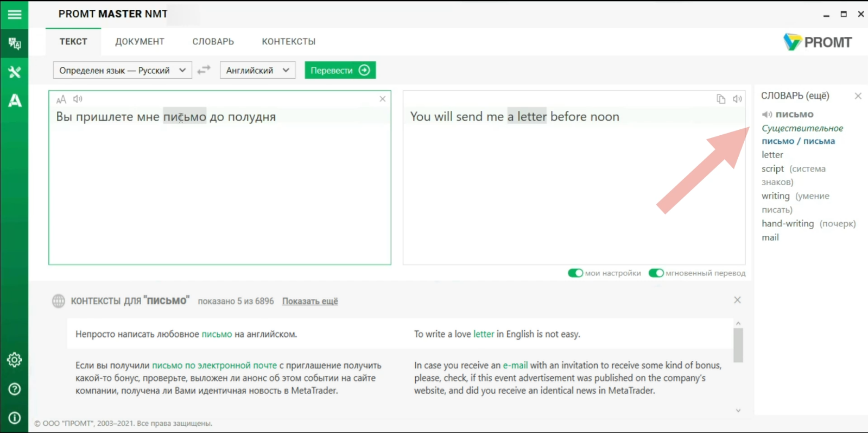Swap source and target languages
The width and height of the screenshot is (868, 433).
204,70
